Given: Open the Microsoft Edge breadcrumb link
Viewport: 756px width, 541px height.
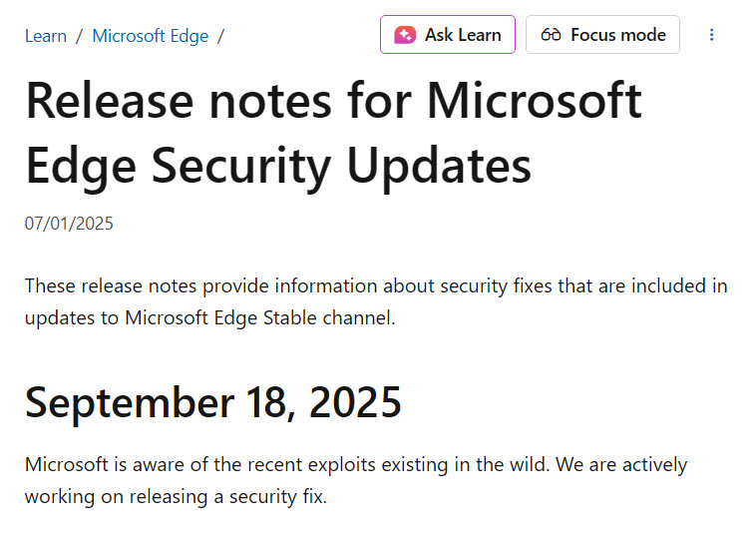Looking at the screenshot, I should 150,36.
